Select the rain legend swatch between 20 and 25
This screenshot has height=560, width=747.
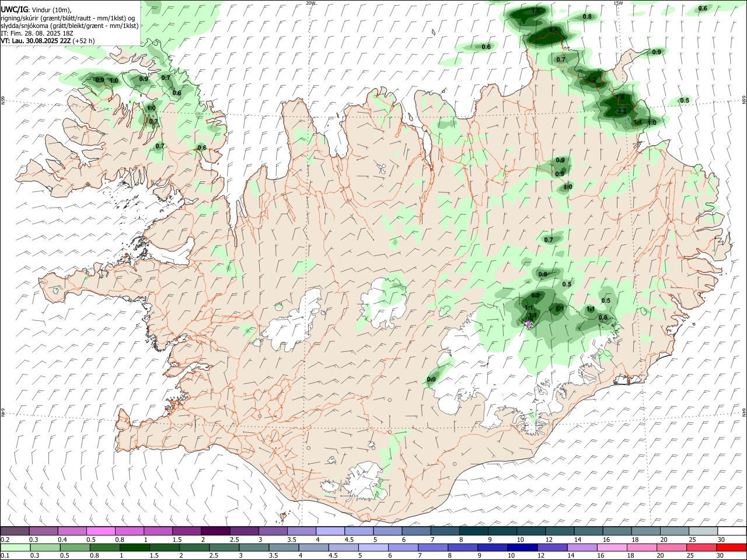click(x=672, y=547)
